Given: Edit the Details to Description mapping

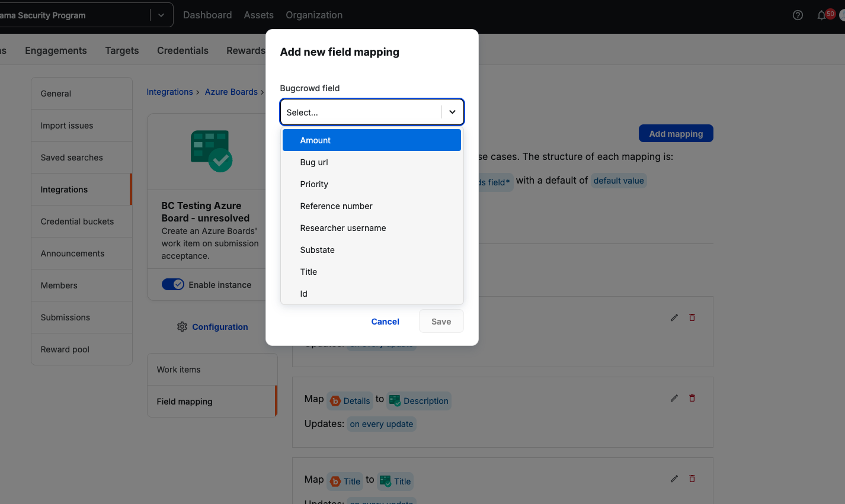Looking at the screenshot, I should pyautogui.click(x=674, y=398).
